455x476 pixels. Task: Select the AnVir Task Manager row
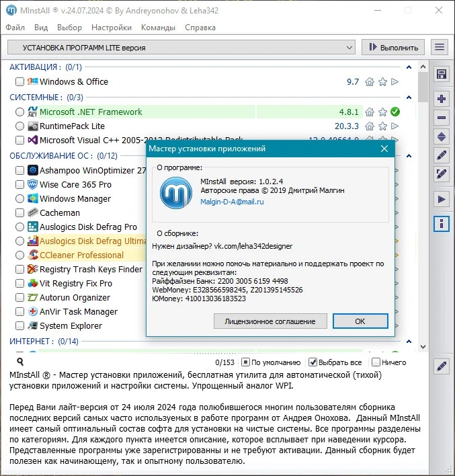pyautogui.click(x=79, y=311)
